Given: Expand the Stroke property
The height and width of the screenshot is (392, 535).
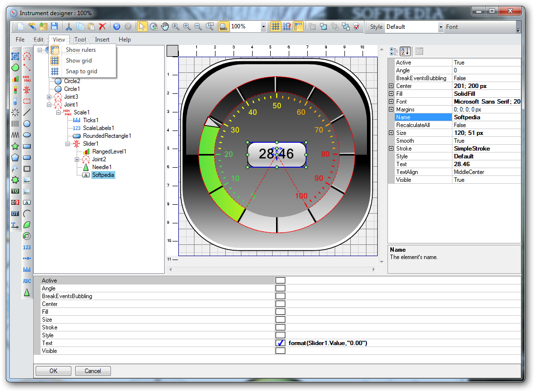Looking at the screenshot, I should pyautogui.click(x=391, y=148).
